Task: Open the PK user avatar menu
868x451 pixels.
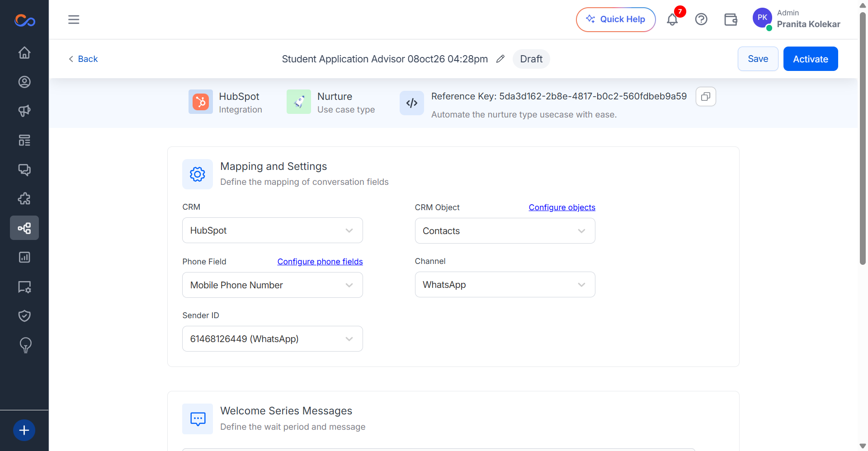Action: [762, 18]
